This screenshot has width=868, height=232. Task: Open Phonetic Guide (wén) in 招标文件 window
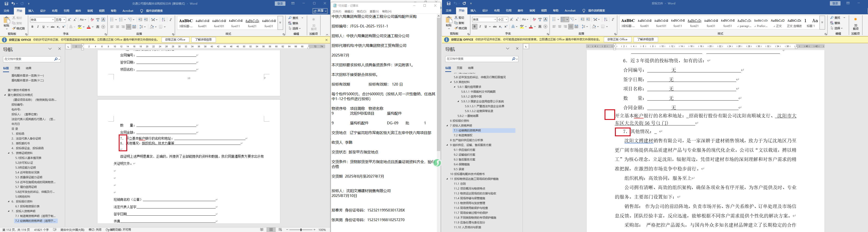click(x=98, y=20)
